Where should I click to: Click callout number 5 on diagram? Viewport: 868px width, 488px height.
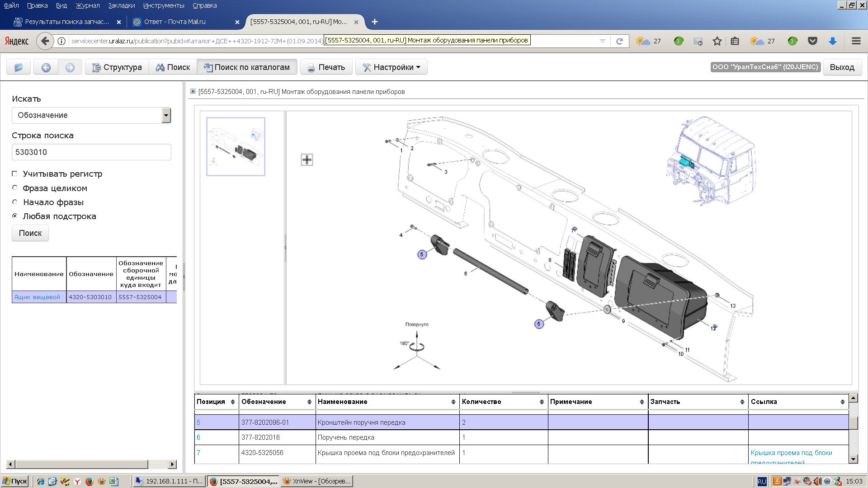tap(422, 254)
